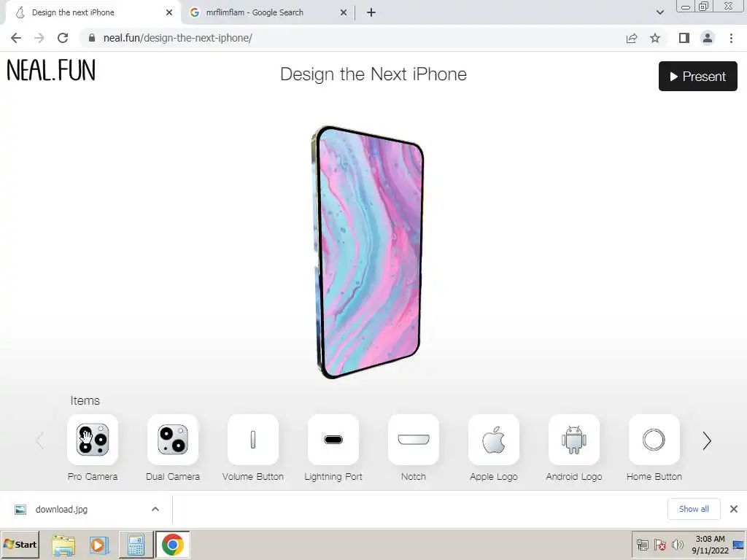Open the network tray icon
The width and height of the screenshot is (747, 560).
(643, 545)
